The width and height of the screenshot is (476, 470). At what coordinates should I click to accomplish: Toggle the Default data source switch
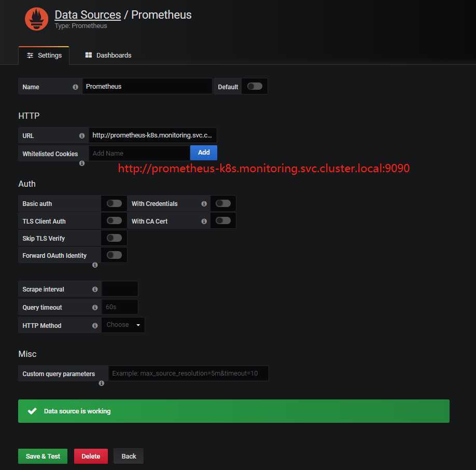point(255,86)
